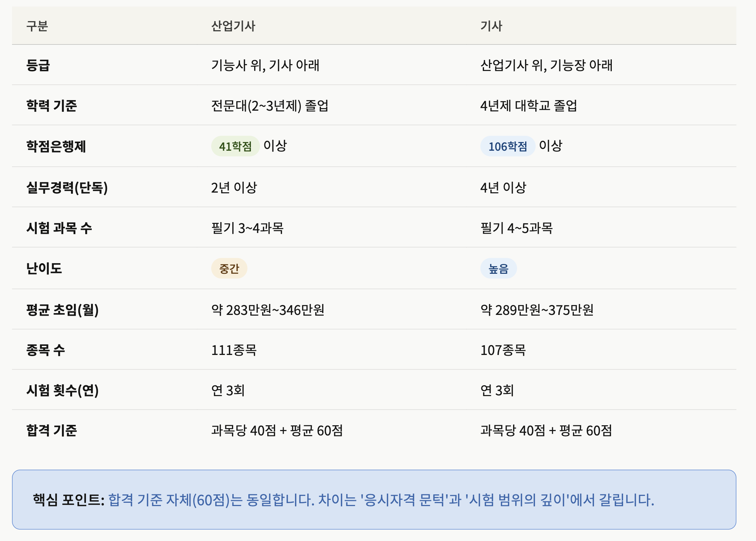The height and width of the screenshot is (541, 756).
Task: Click the 핵심 포인트 callout text
Action: click(x=343, y=500)
